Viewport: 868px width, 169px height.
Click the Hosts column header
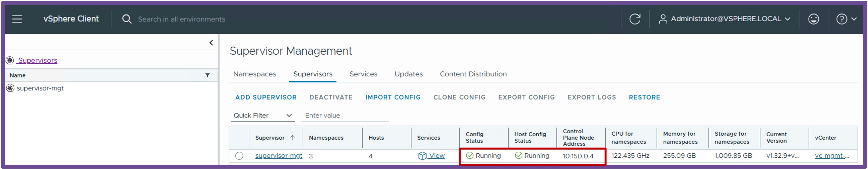coord(376,138)
